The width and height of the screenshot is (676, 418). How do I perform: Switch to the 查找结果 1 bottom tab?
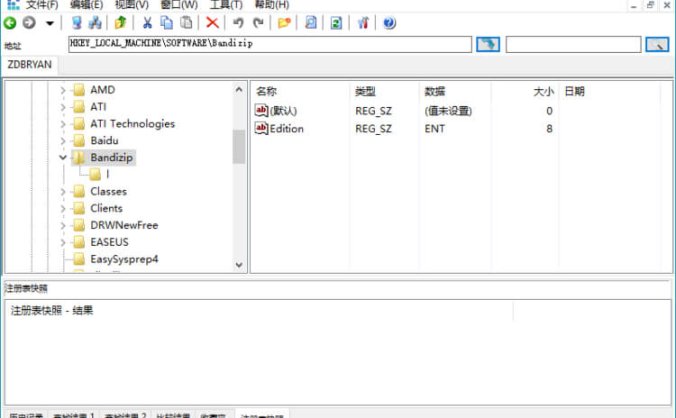click(73, 415)
